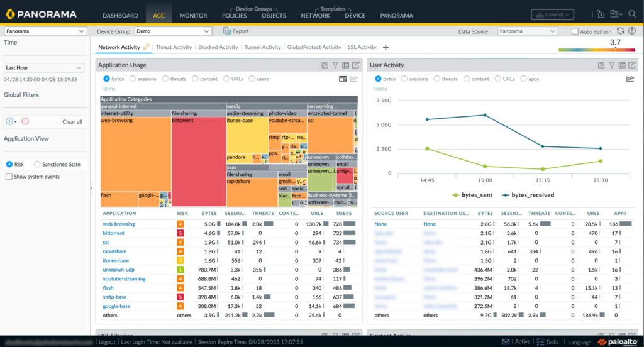Click the add global filter plus icon
Viewport: 644px width, 347px height.
tap(9, 121)
